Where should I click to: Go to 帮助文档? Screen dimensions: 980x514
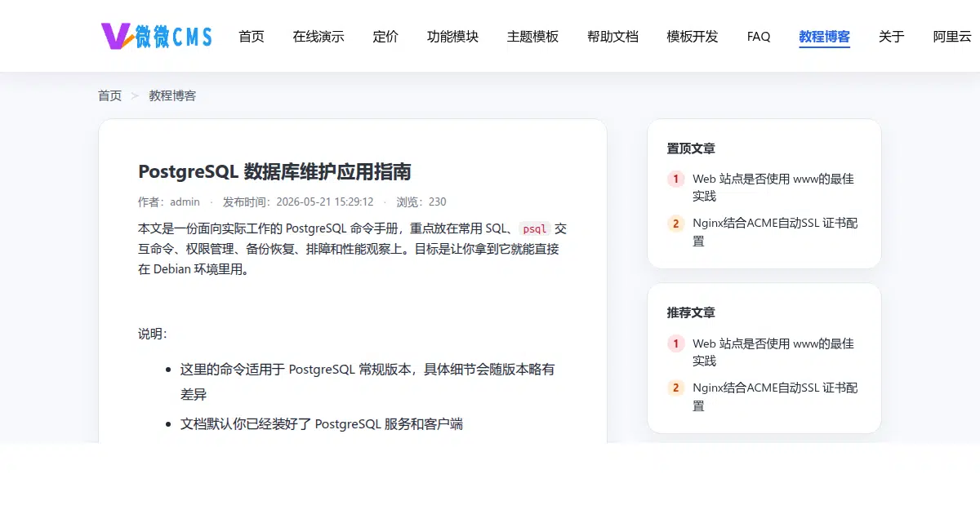click(612, 37)
